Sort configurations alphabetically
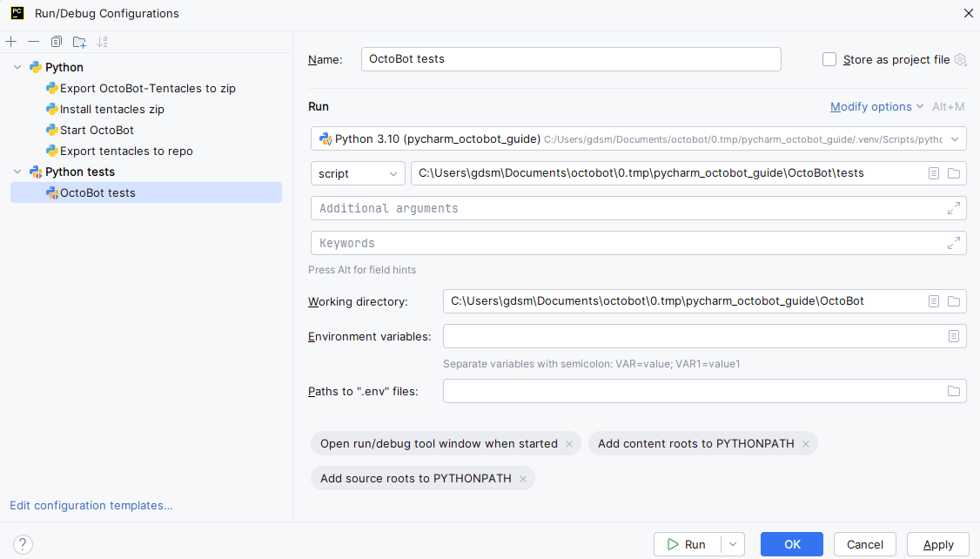Image resolution: width=980 pixels, height=559 pixels. [x=102, y=42]
